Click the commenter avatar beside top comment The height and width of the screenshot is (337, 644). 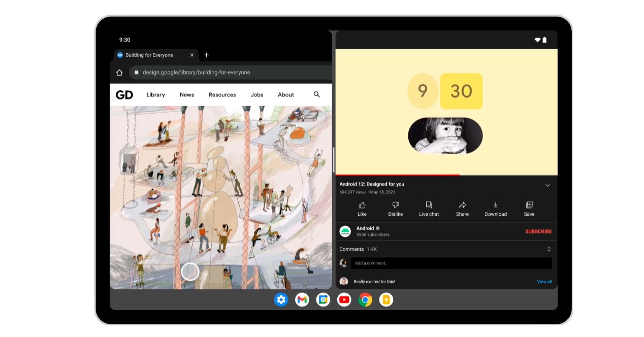coord(344,282)
